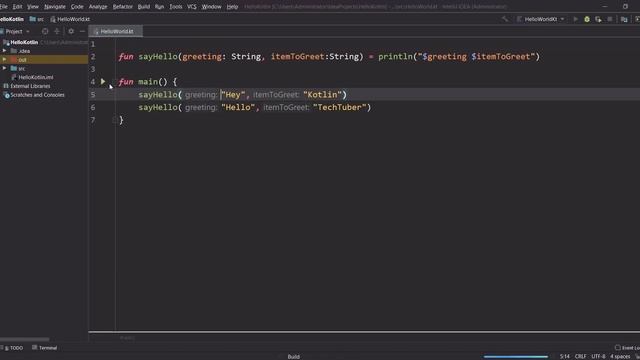Open the Code menu
Image resolution: width=640 pixels, height=360 pixels.
click(77, 7)
